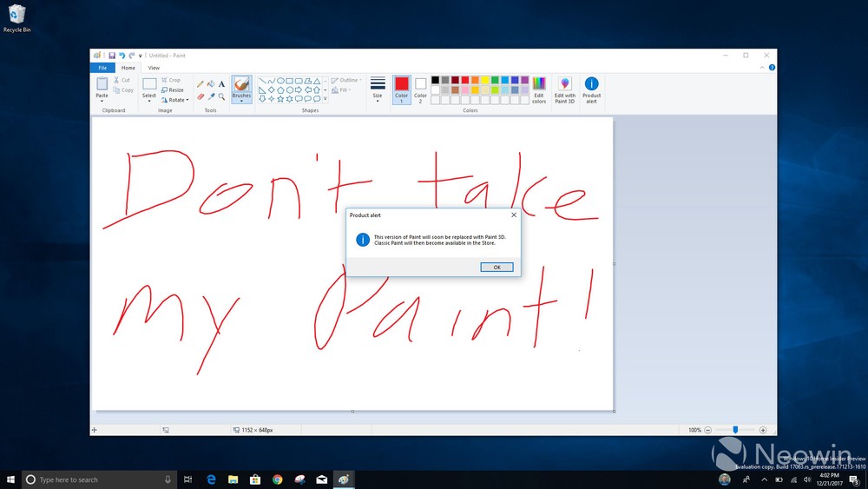The height and width of the screenshot is (489, 868).
Task: Open the Windows Start menu
Action: pos(10,479)
